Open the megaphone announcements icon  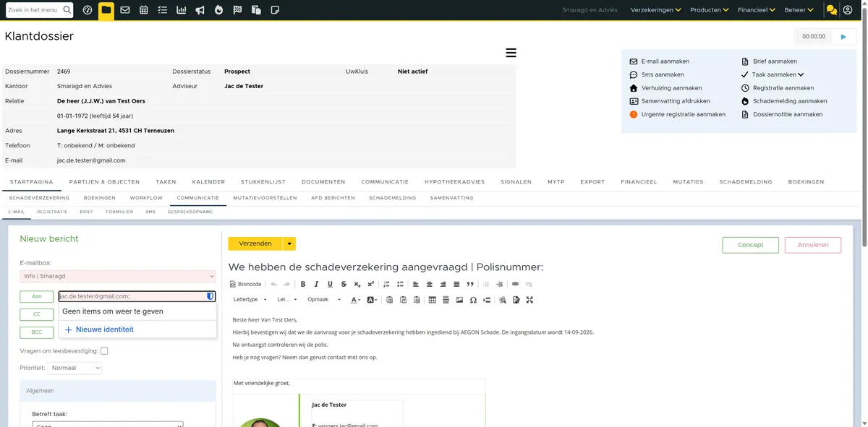click(200, 10)
